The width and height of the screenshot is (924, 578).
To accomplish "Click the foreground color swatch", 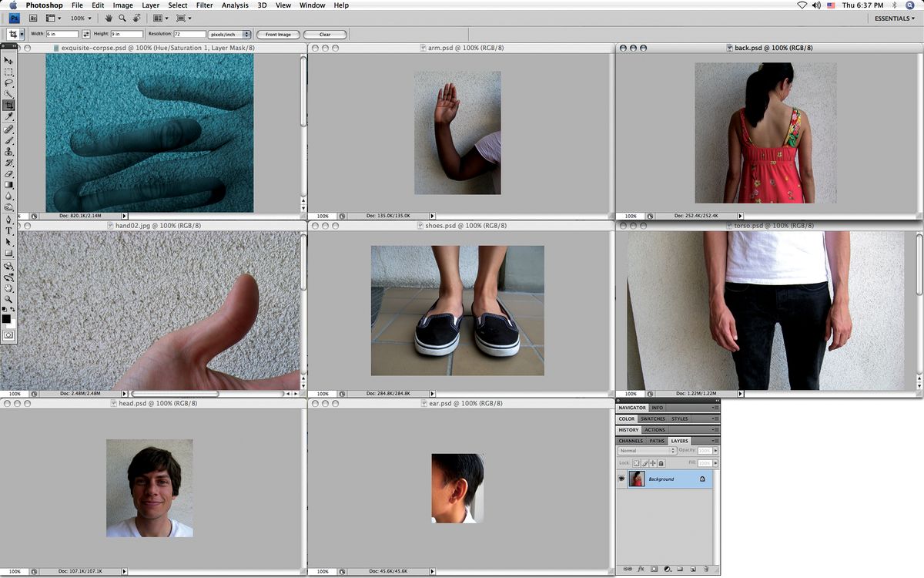I will coord(6,318).
